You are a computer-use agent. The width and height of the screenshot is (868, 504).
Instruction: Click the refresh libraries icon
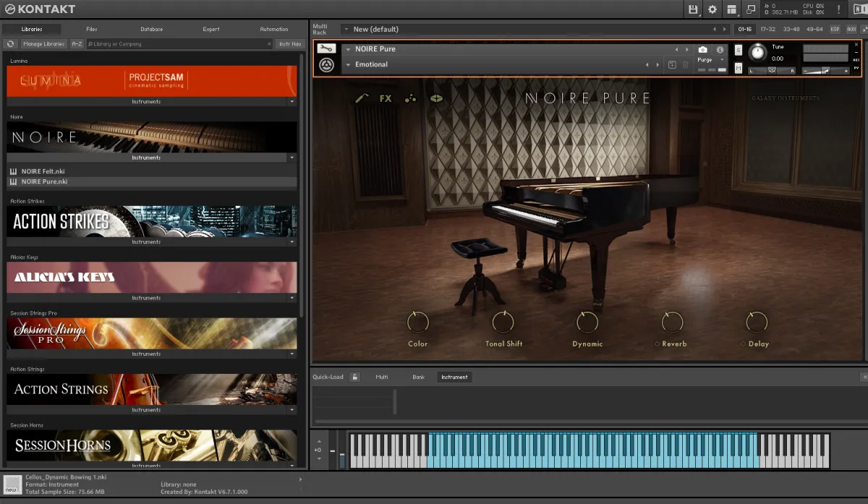click(11, 44)
